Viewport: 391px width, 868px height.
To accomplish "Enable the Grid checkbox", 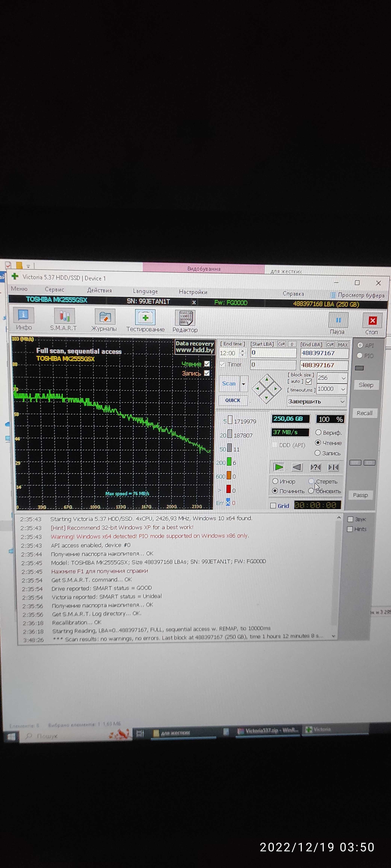I will point(273,505).
